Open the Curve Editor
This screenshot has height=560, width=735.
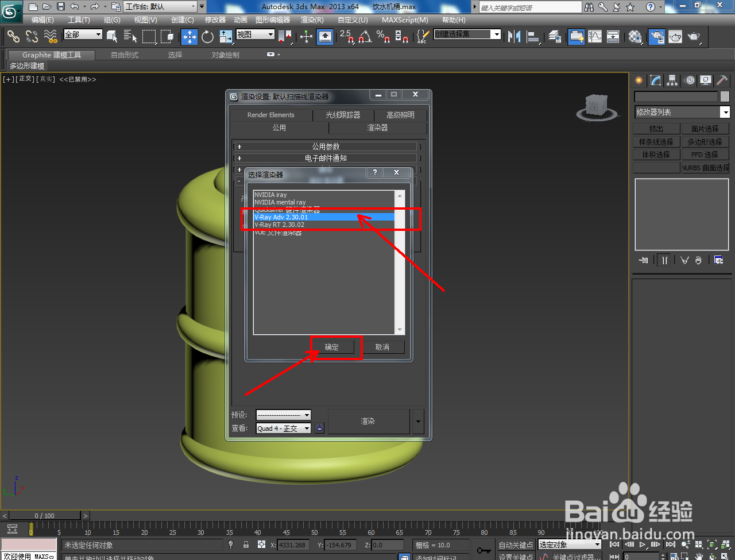595,37
